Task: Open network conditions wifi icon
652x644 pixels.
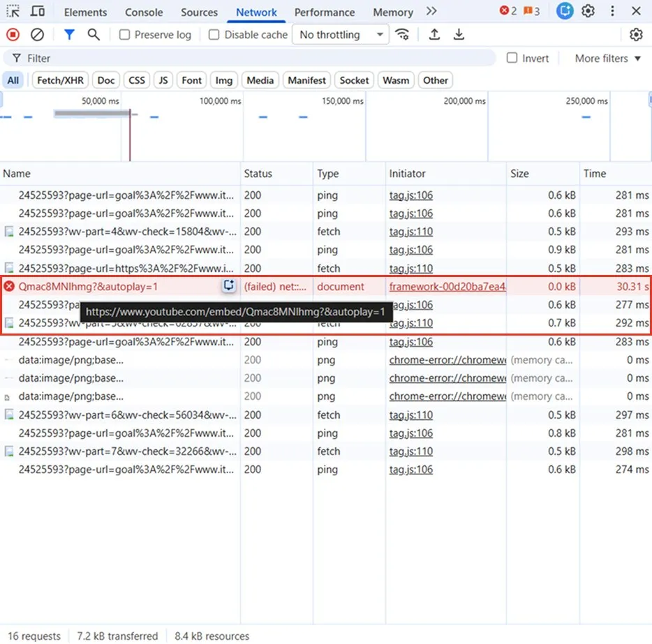Action: point(402,34)
